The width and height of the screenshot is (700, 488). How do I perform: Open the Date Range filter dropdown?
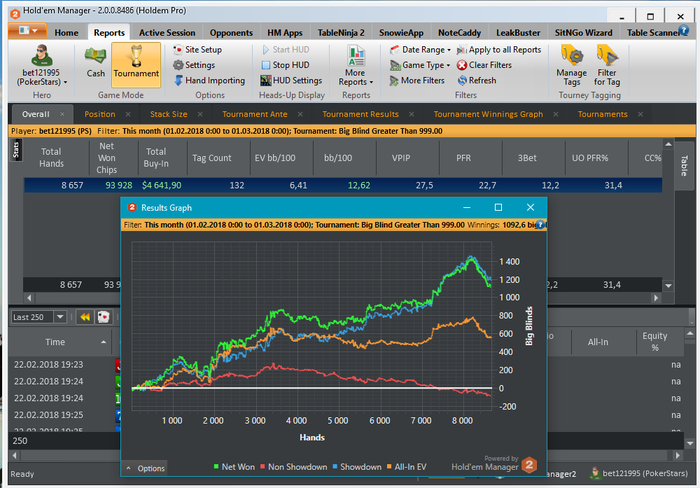[420, 50]
